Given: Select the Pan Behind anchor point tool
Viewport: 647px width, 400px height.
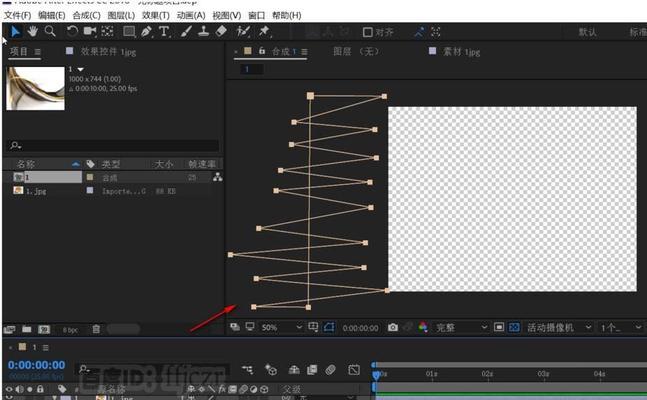Looking at the screenshot, I should (x=108, y=31).
